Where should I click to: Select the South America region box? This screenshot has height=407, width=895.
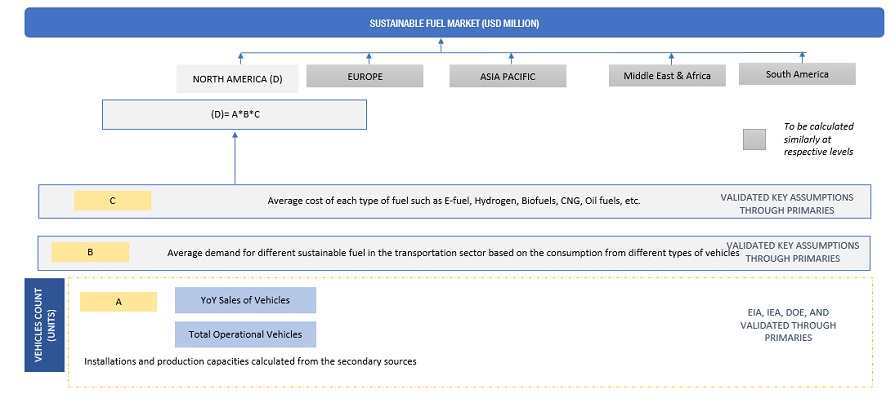(x=797, y=74)
